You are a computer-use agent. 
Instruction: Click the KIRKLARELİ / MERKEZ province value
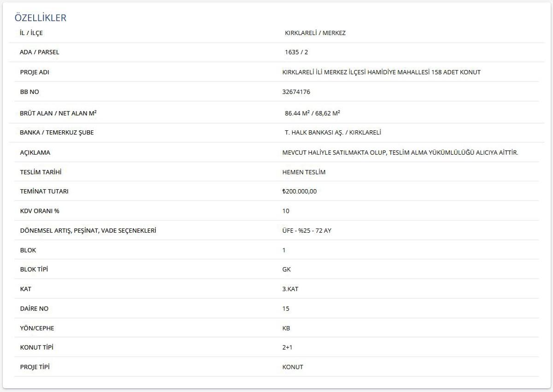315,33
